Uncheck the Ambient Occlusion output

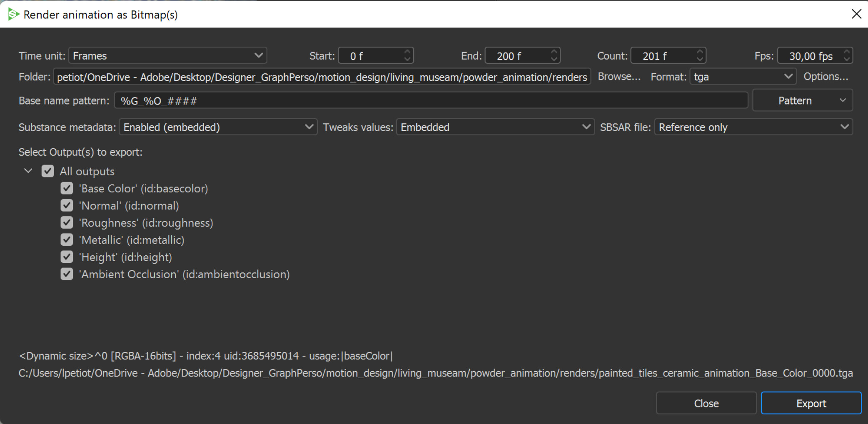(67, 274)
